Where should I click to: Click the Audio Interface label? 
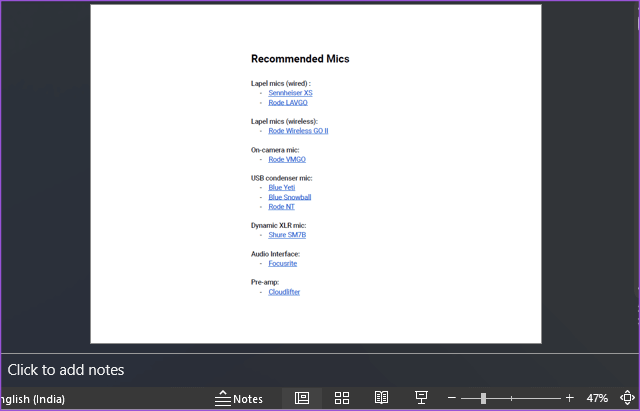275,254
